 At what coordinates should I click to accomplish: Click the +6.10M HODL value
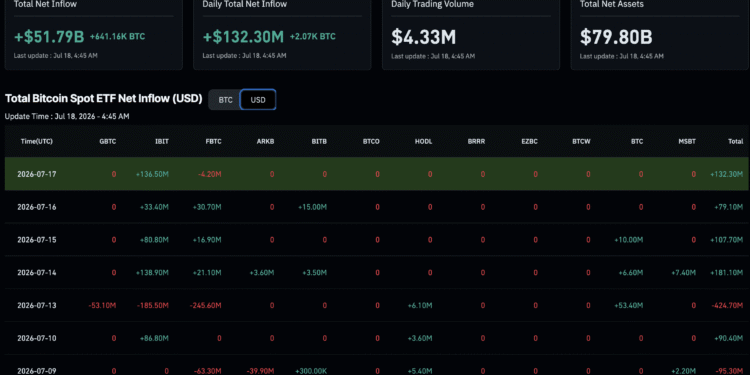(x=420, y=305)
